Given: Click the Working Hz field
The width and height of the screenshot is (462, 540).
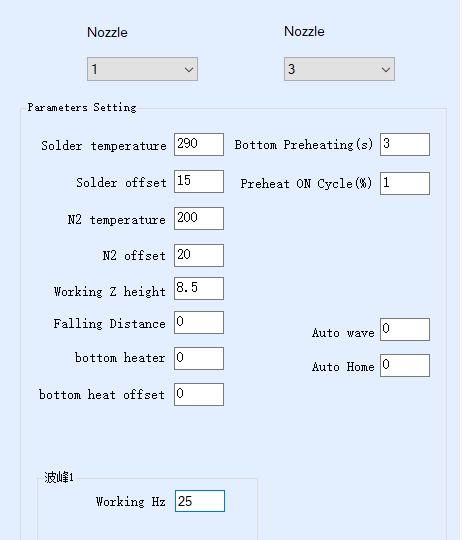Looking at the screenshot, I should click(x=200, y=501).
